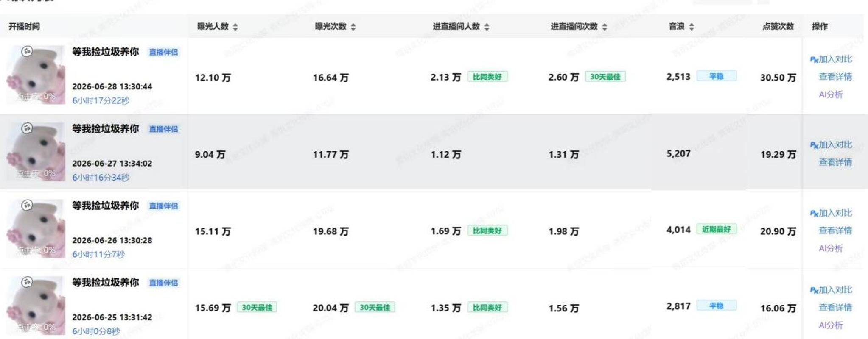Add 06-26 stream via 加入对比

click(835, 213)
